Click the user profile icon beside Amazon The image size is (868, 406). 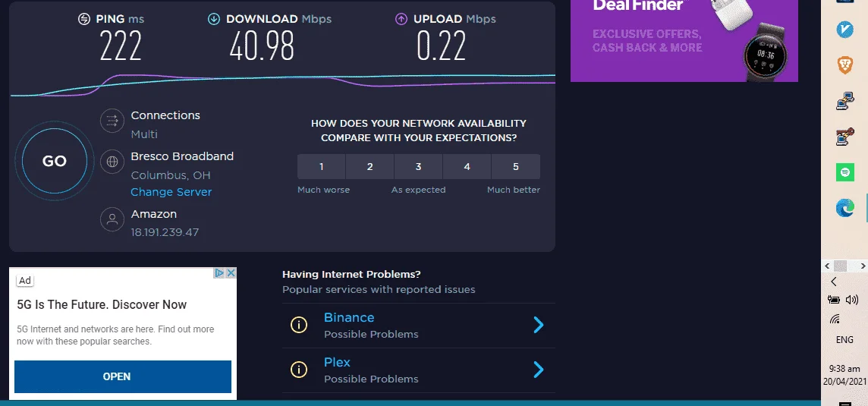[x=112, y=219]
